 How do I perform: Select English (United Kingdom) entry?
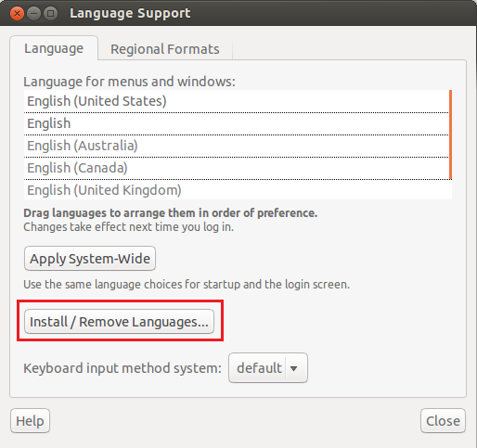coord(238,190)
